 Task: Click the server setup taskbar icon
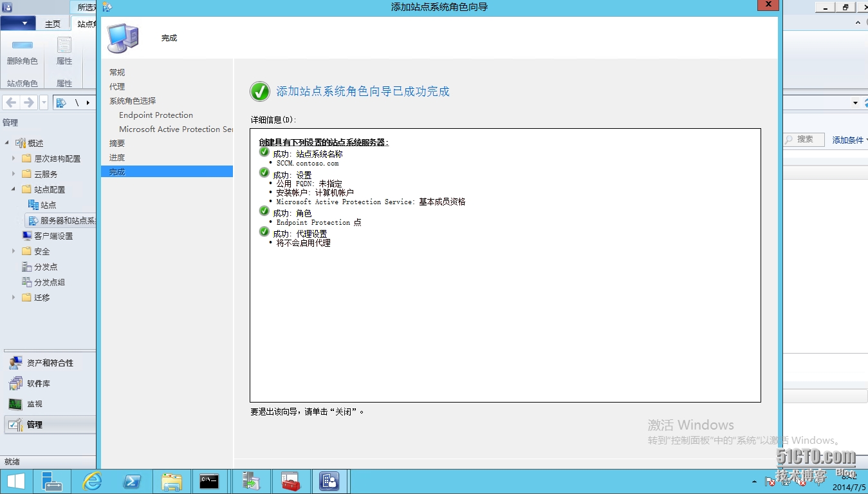251,481
